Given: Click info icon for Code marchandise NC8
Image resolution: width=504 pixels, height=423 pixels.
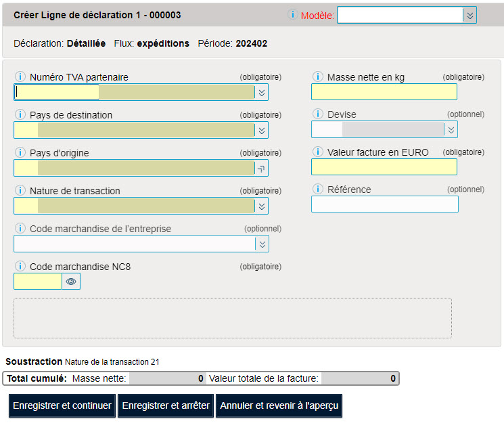Looking at the screenshot, I should tap(20, 267).
